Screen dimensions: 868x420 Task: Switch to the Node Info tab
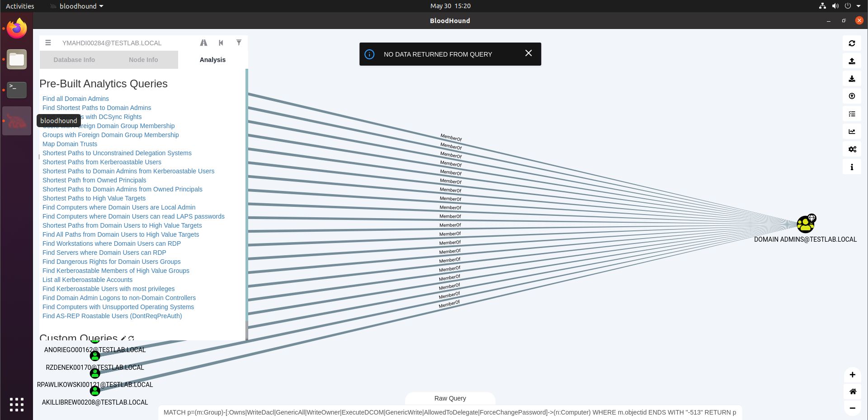coord(143,60)
